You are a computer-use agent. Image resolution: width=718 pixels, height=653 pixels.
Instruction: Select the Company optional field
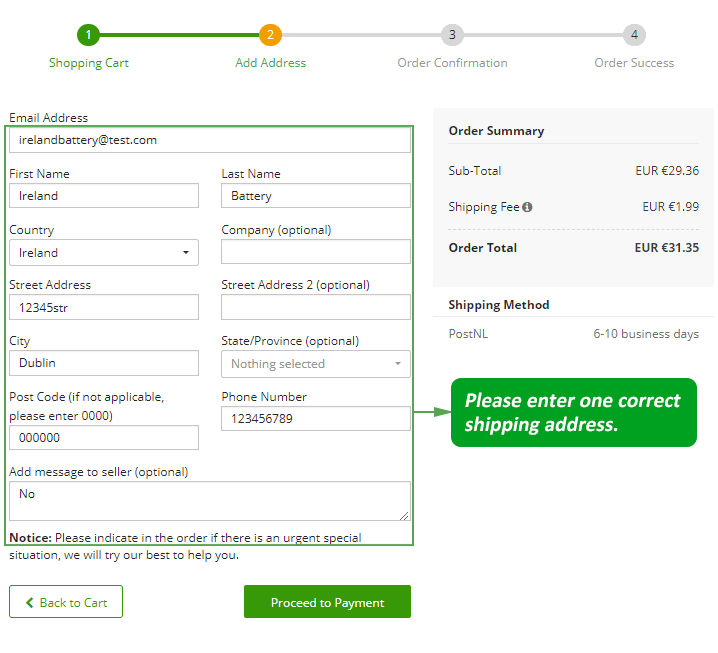(316, 252)
